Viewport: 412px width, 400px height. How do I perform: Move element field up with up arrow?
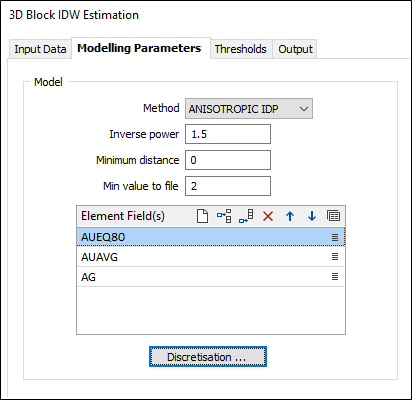290,216
